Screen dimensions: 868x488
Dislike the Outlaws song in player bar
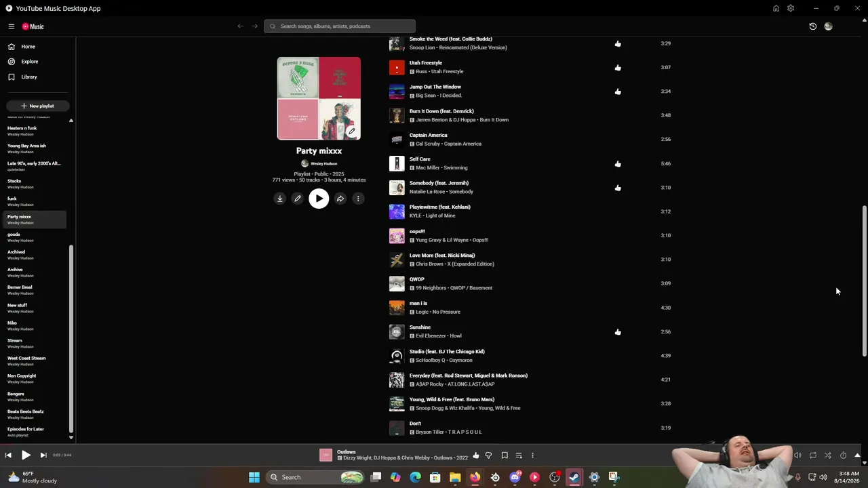tap(488, 455)
